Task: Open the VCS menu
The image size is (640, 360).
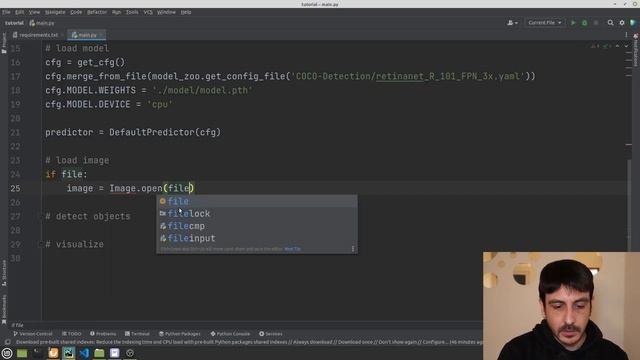Action: (x=148, y=12)
